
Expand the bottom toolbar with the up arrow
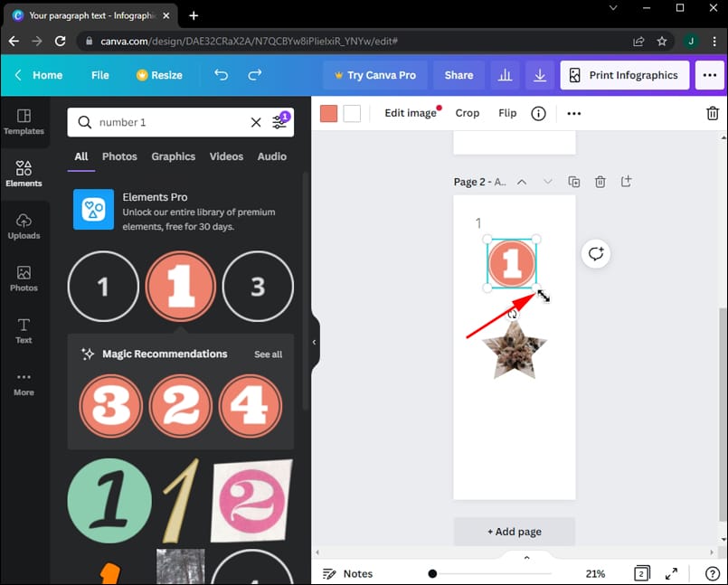(526, 557)
